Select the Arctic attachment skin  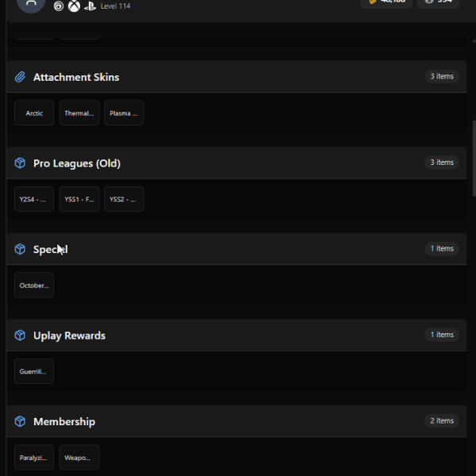tap(34, 113)
